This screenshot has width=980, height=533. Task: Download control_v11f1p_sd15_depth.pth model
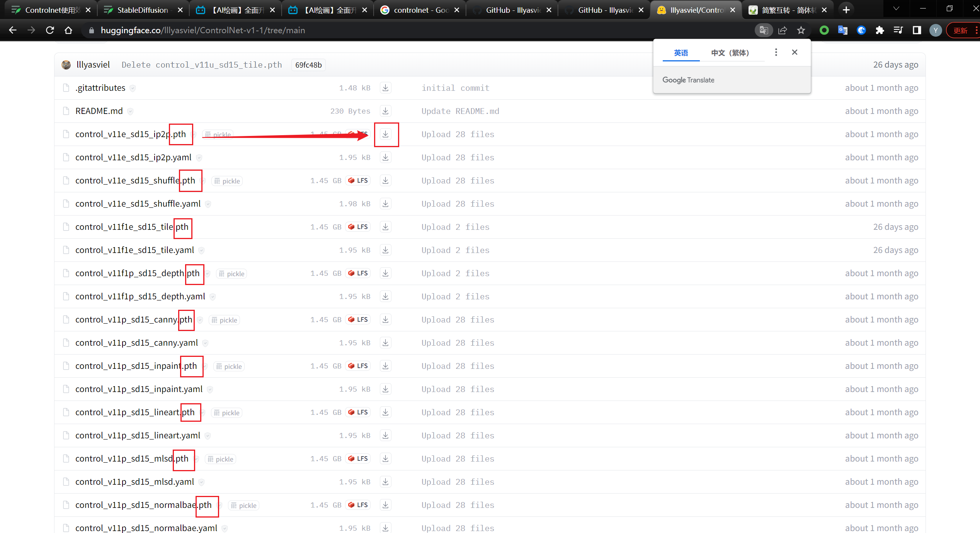385,273
